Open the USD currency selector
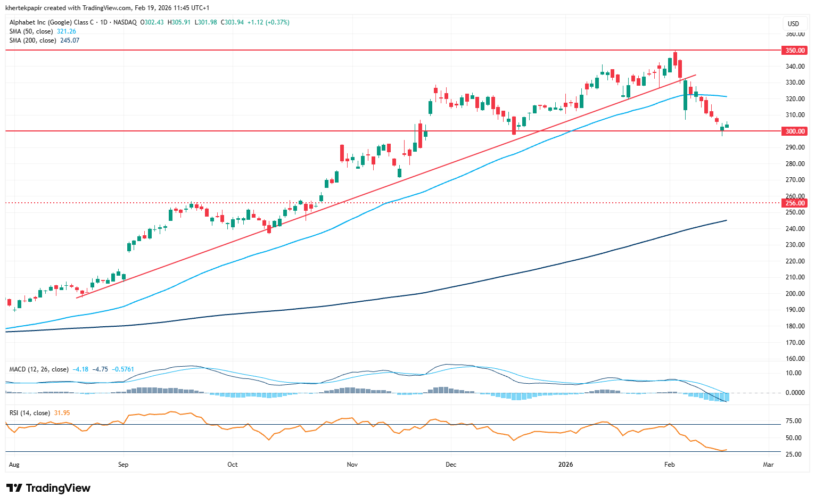Screen dimensions: 815x504 coord(793,23)
